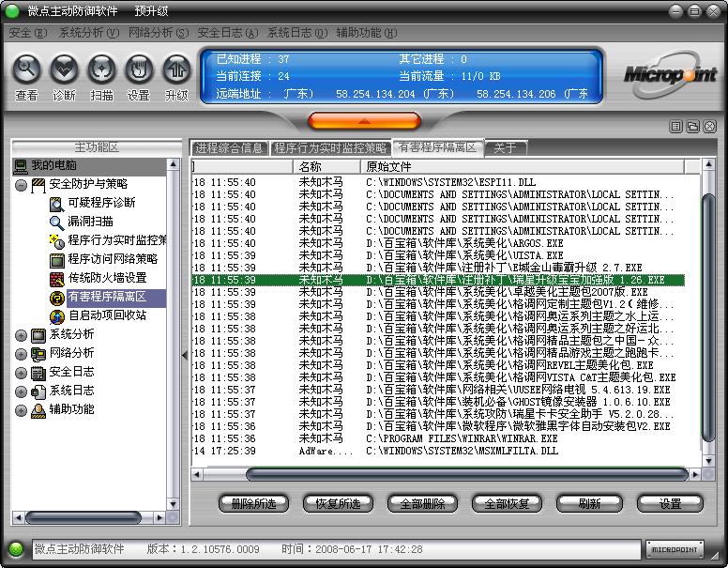Open the 网络分析(S) menu
Viewport: 728px width, 568px height.
click(x=159, y=33)
